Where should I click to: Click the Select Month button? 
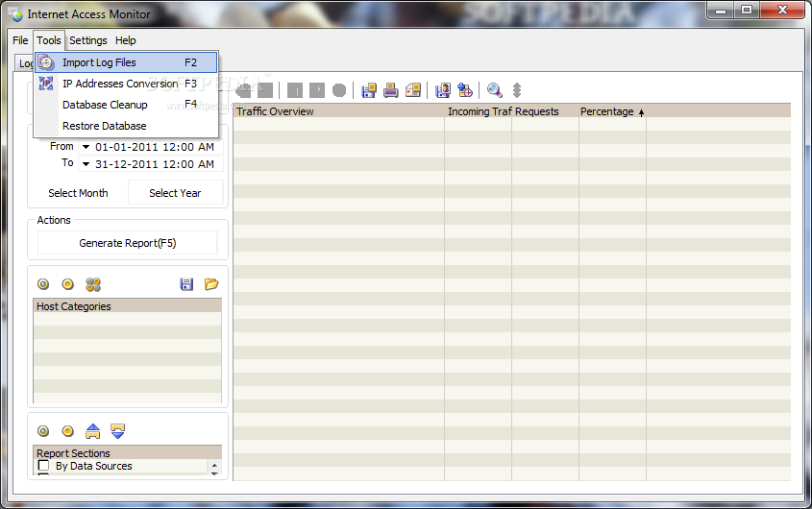(78, 193)
